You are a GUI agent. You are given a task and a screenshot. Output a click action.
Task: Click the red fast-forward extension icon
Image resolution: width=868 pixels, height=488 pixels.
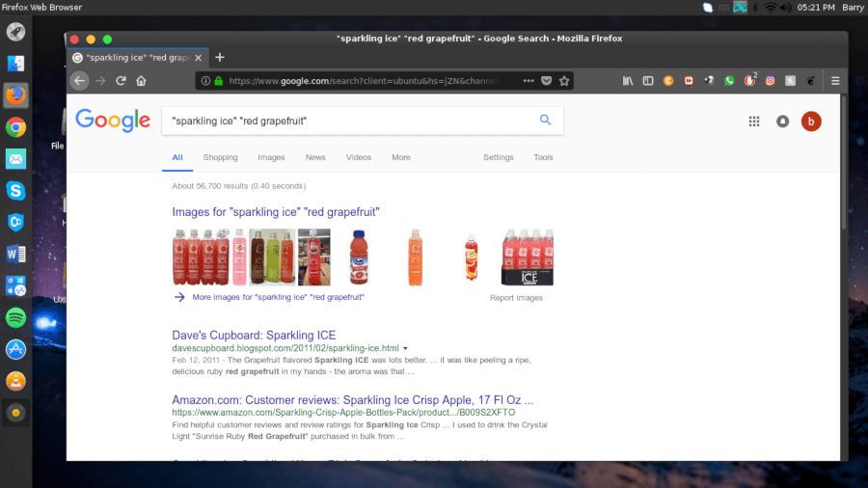(x=689, y=81)
